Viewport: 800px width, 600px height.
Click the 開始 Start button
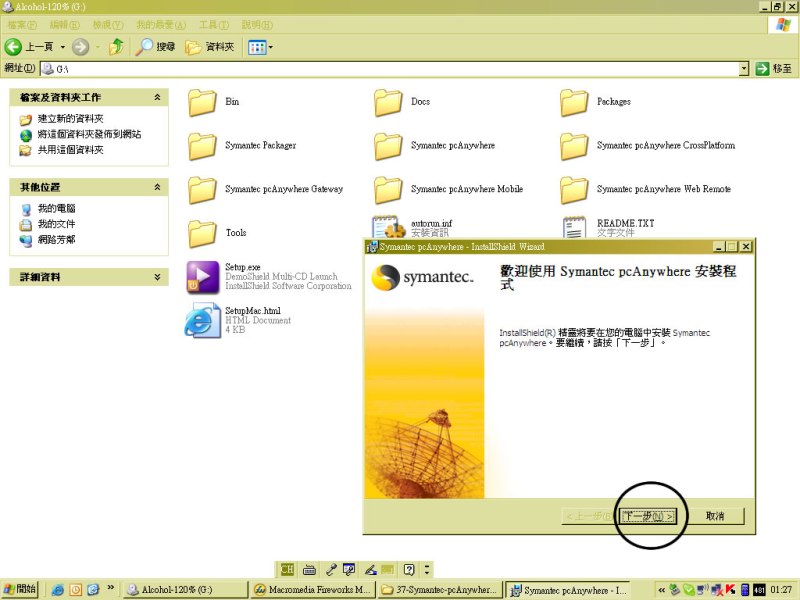click(x=19, y=589)
